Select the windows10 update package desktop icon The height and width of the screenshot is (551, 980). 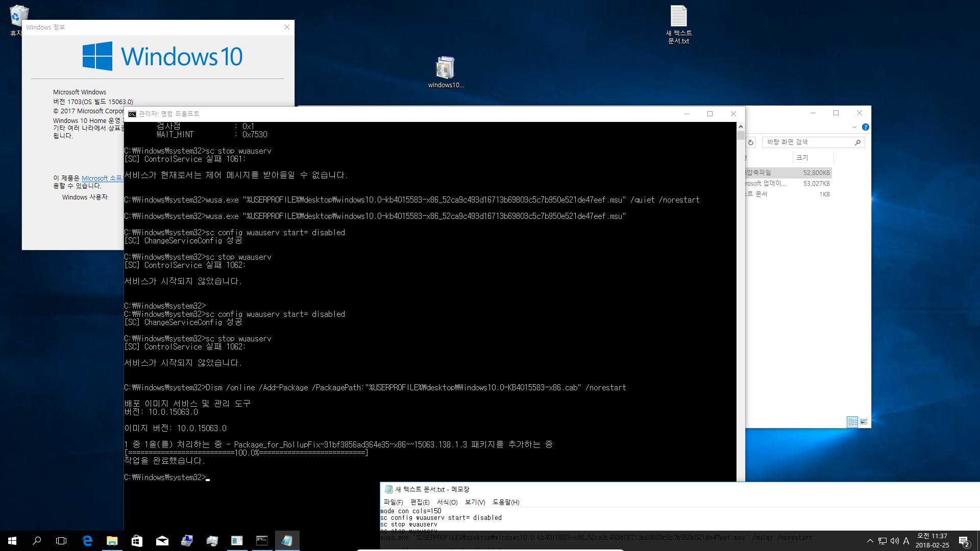pos(445,72)
